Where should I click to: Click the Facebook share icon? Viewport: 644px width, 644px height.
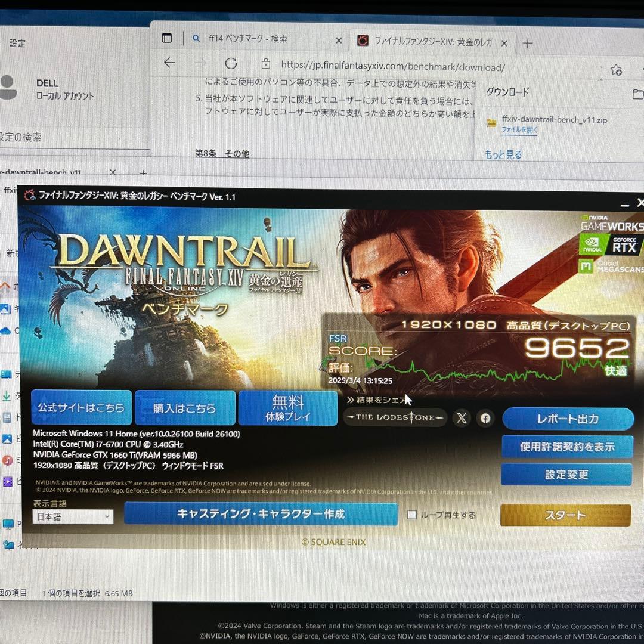[485, 418]
